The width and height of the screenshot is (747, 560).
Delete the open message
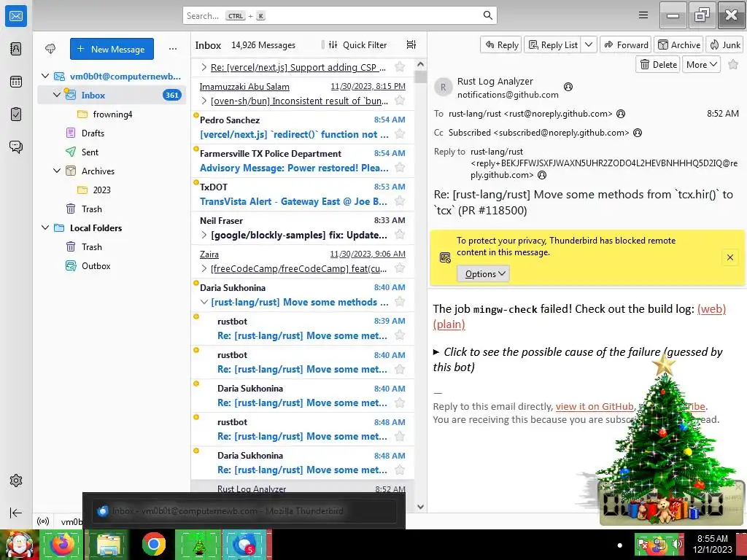click(659, 65)
